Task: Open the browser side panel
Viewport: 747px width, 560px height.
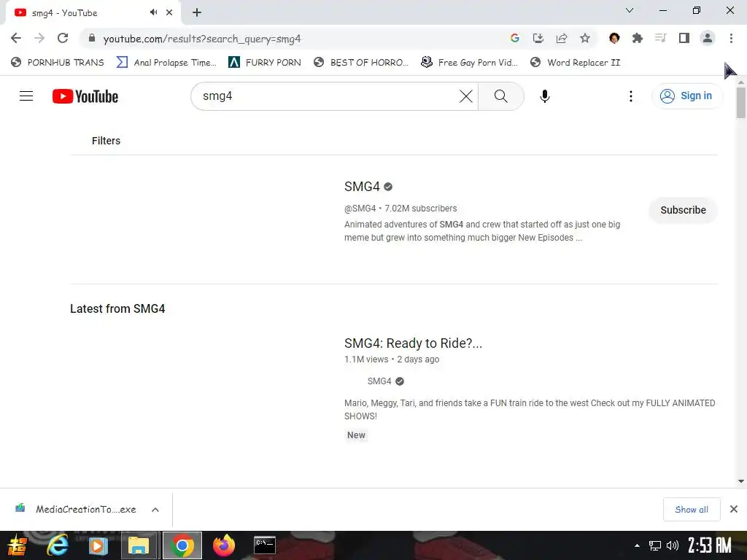Action: coord(684,38)
